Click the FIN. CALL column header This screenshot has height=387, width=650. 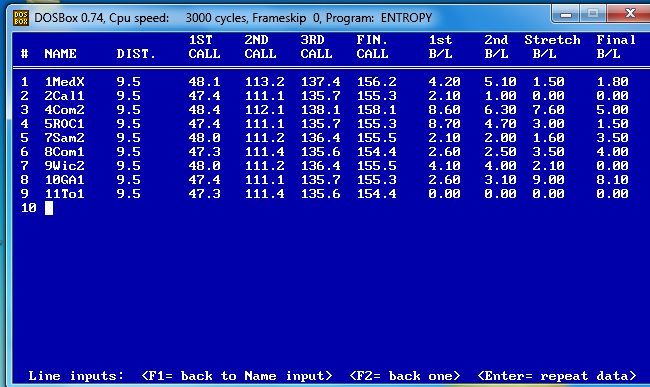click(x=372, y=47)
